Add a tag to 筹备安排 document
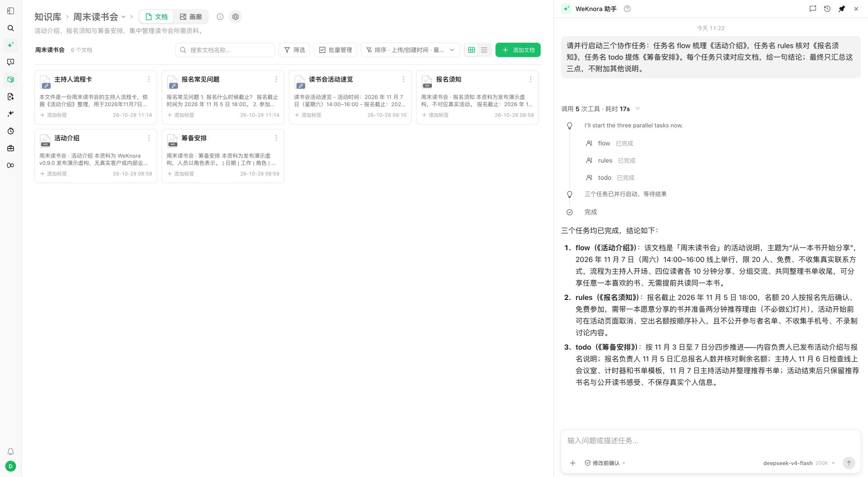Image resolution: width=868 pixels, height=477 pixels. click(x=181, y=174)
